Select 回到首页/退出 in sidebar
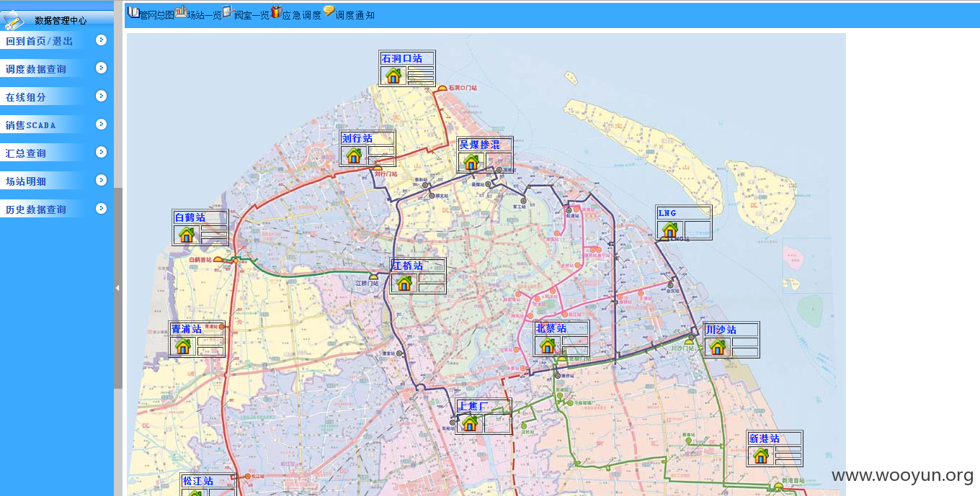Image resolution: width=980 pixels, height=496 pixels. [40, 41]
